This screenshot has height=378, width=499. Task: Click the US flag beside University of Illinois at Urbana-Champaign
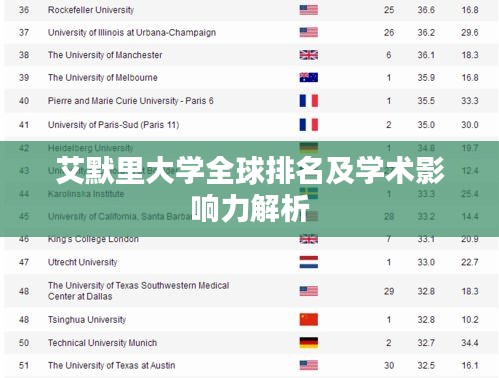point(308,33)
